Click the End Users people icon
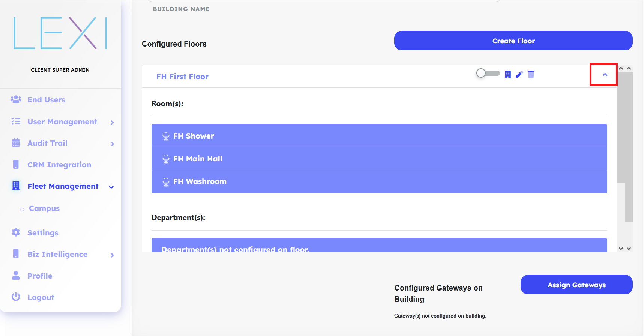Screen dimensions: 644x336 tap(16, 99)
